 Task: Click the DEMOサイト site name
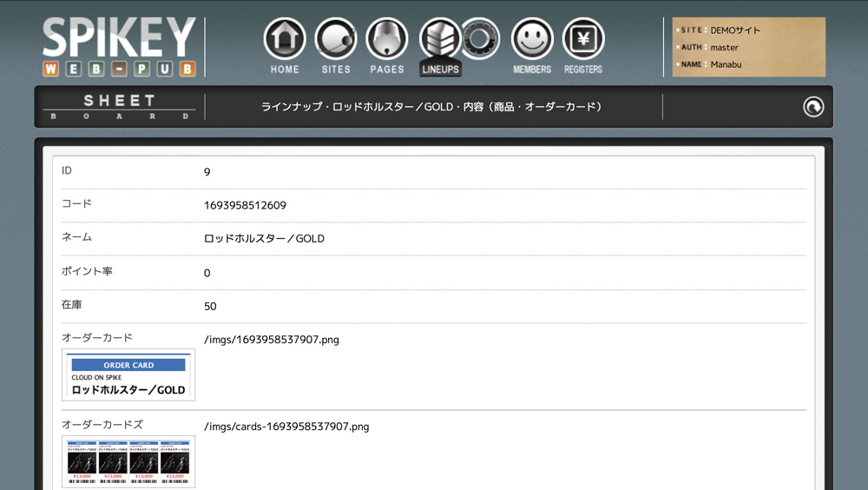coord(735,30)
